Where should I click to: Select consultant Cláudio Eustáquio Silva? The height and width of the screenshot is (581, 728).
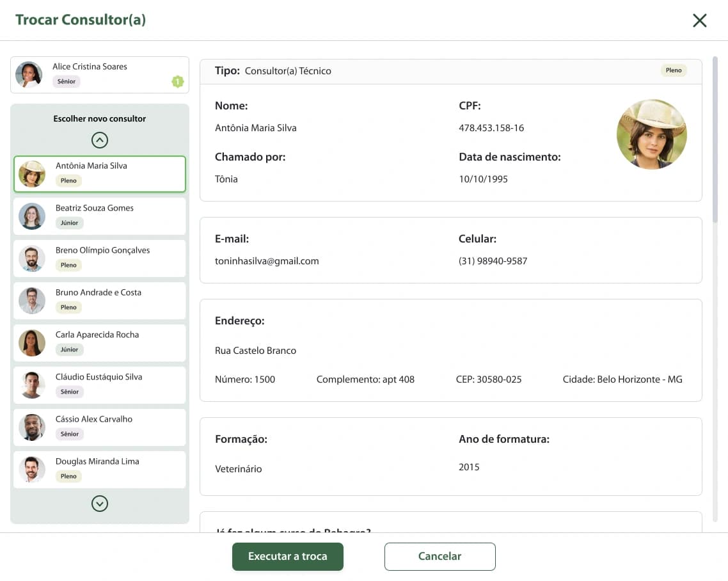[x=99, y=385]
